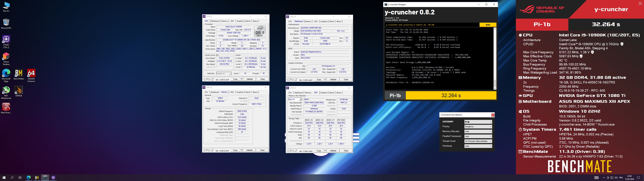This screenshot has width=644, height=181.
Task: Click the FRA input language indicator
Action: [621, 178]
